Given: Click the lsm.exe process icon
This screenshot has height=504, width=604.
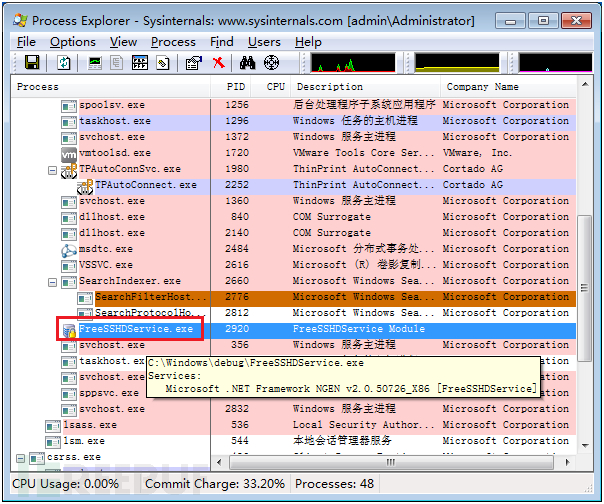Looking at the screenshot, I should click(53, 442).
